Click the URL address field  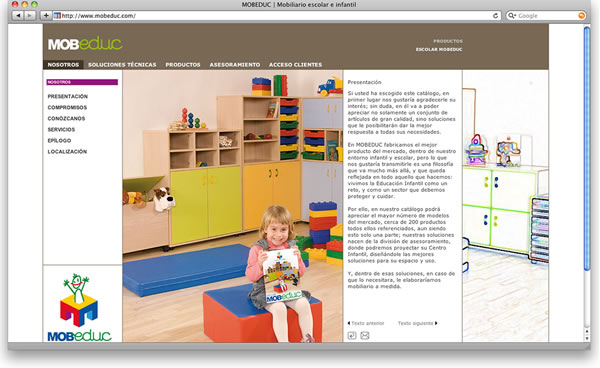(276, 16)
